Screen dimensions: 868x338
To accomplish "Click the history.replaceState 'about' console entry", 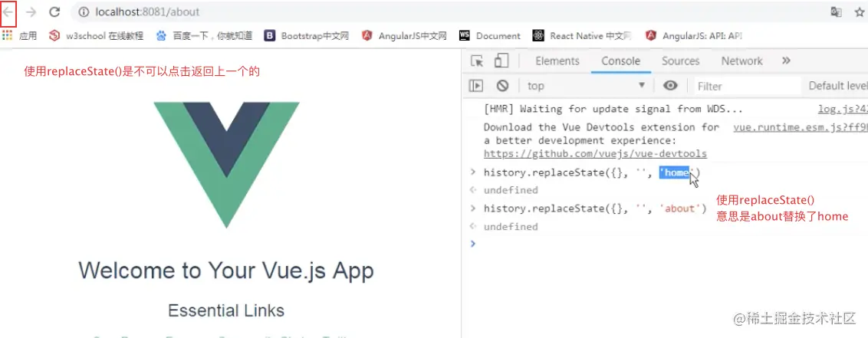I will point(595,208).
